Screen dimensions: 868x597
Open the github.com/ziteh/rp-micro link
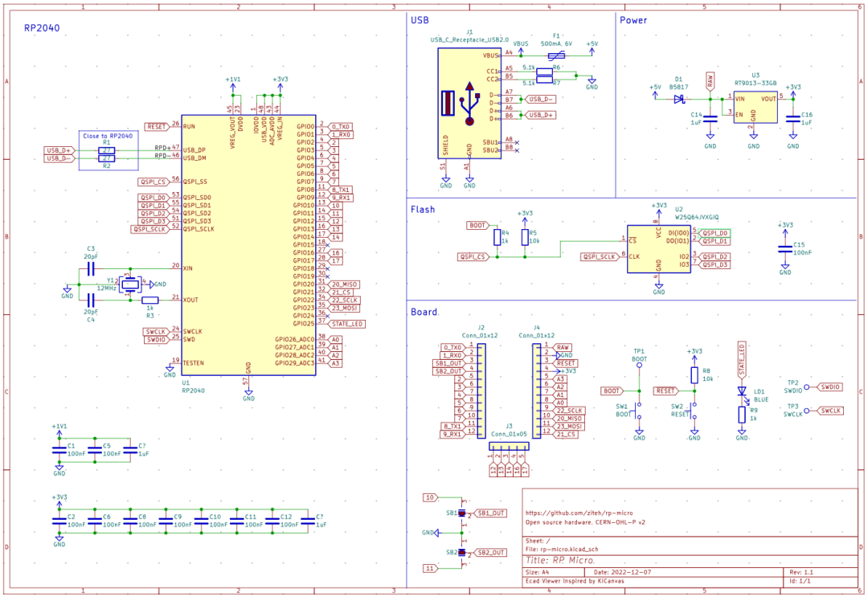click(x=579, y=513)
